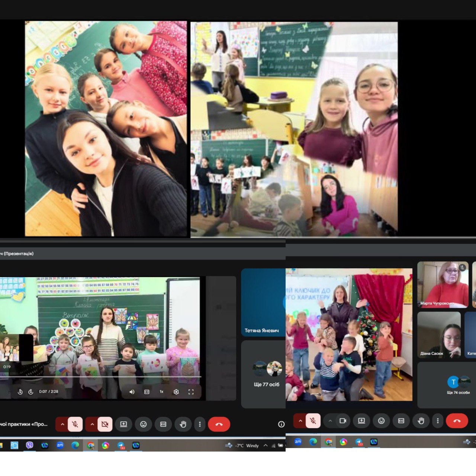Screen dimensions: 476x476
Task: Select Марта Чупровська's video tile
Action: point(443,284)
